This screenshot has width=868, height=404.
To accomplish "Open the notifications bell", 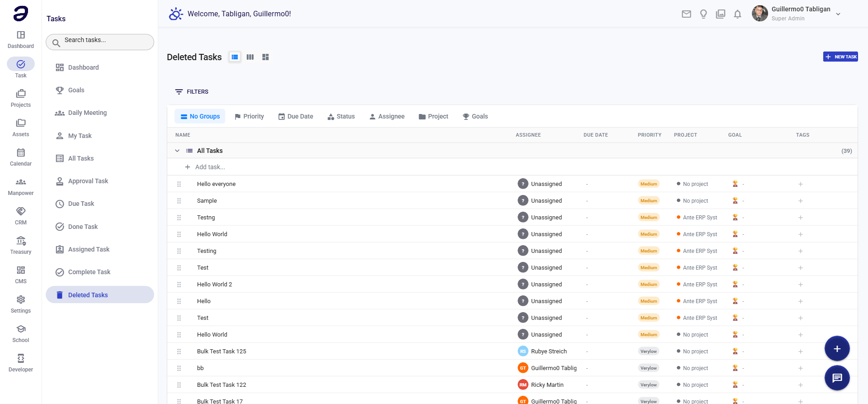I will (x=737, y=14).
